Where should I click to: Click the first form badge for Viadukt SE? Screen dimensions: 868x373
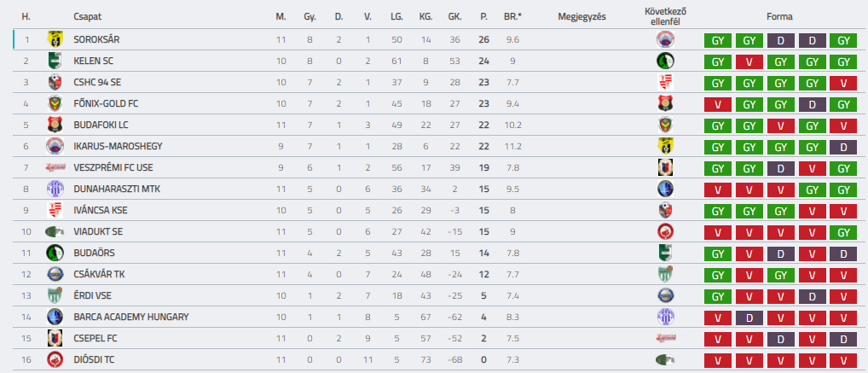718,231
